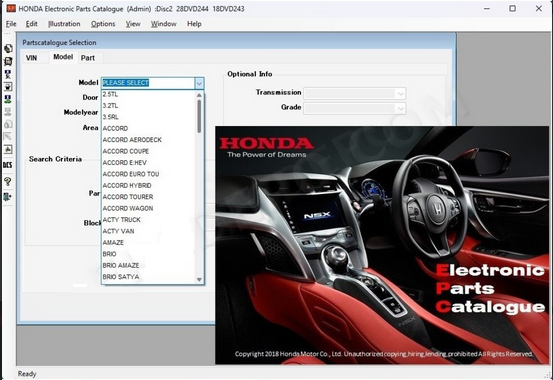The width and height of the screenshot is (553, 380).
Task: Open the Edit menu
Action: click(x=31, y=24)
